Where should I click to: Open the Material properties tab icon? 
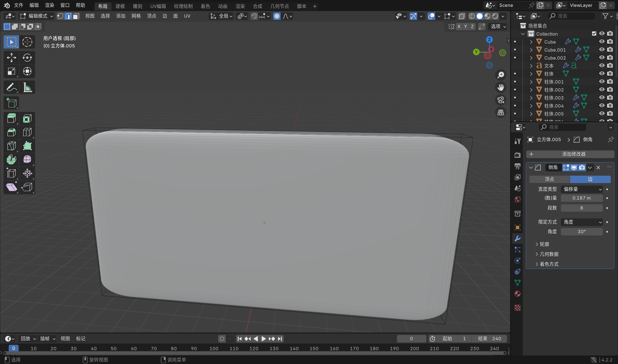pos(518,294)
